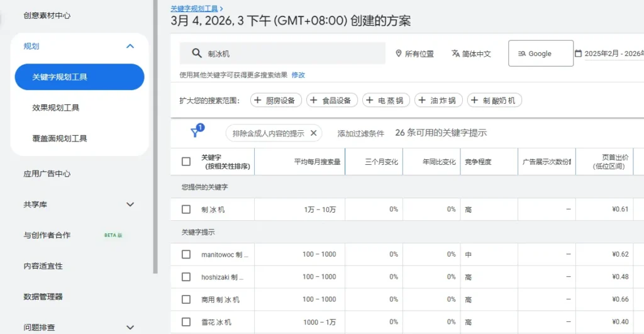Image resolution: width=644 pixels, height=334 pixels.
Task: Click the 制冰机 keyword search field
Action: point(282,53)
